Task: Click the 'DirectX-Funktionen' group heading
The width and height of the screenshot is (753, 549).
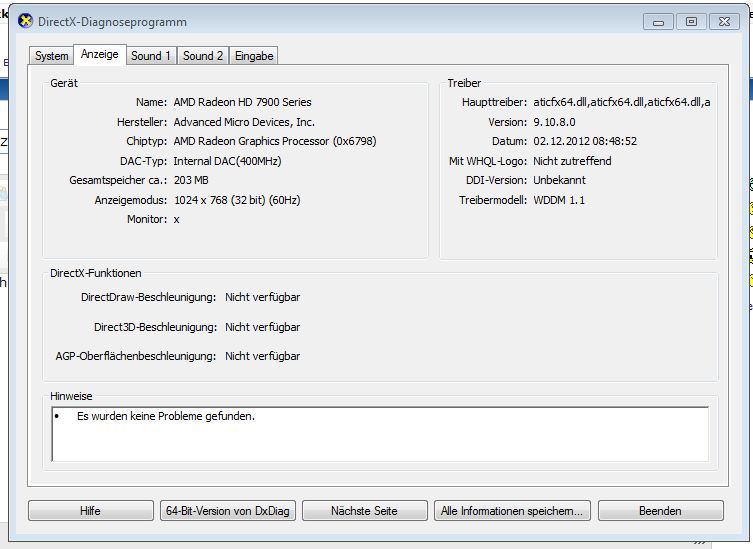Action: pyautogui.click(x=96, y=273)
